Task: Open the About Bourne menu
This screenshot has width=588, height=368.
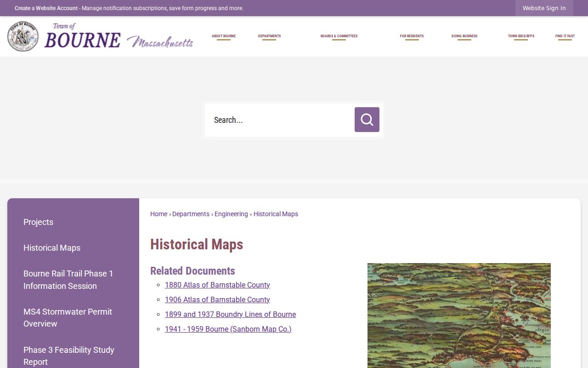Action: [224, 36]
